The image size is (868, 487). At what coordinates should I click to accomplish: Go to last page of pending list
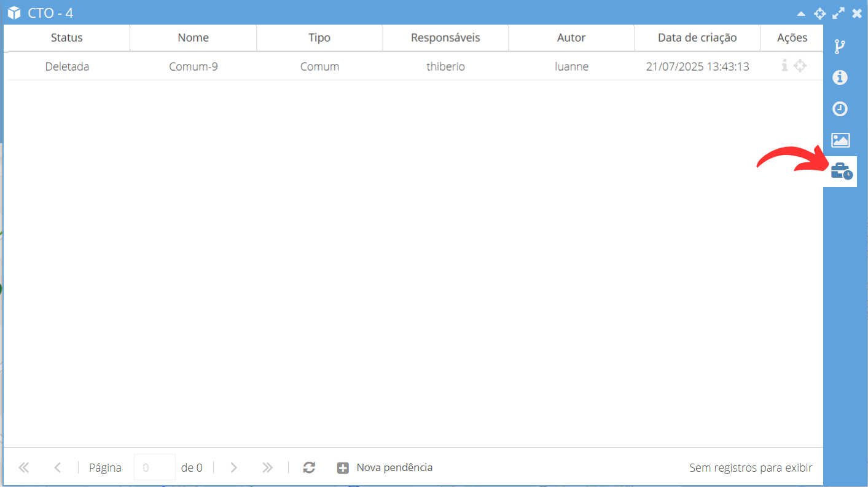coord(267,467)
